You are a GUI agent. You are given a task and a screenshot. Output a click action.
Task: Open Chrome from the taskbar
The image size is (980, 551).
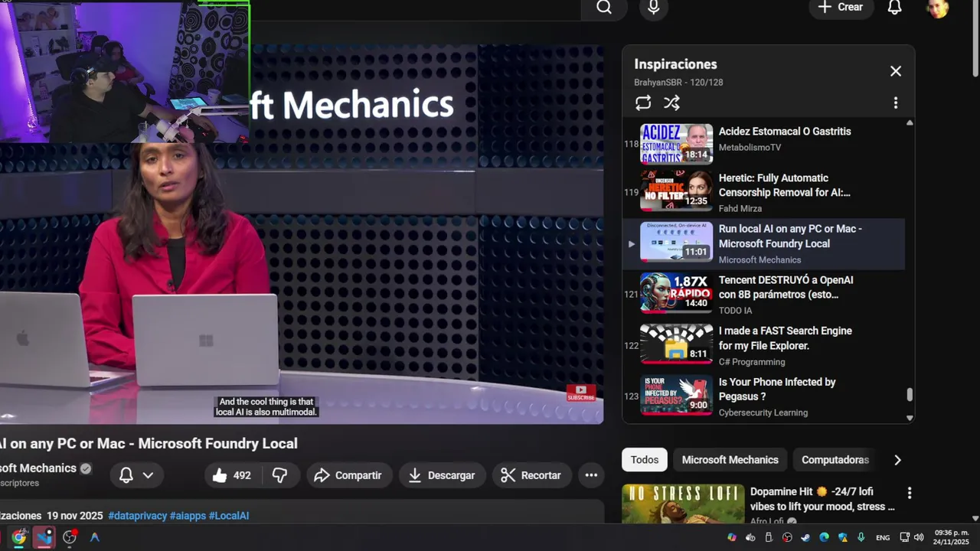(x=18, y=537)
